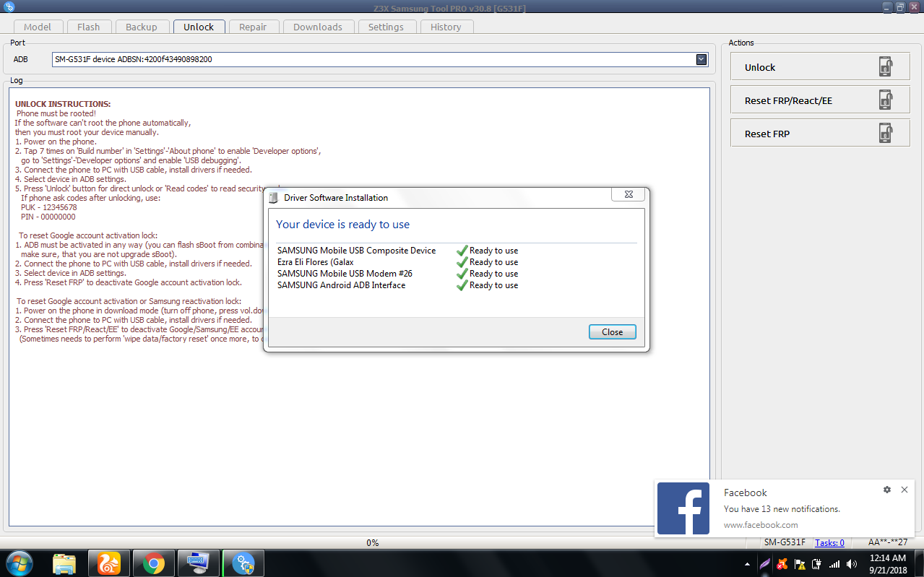Viewport: 924px width, 577px height.
Task: Click the Driver Software Installation title icon
Action: (274, 198)
